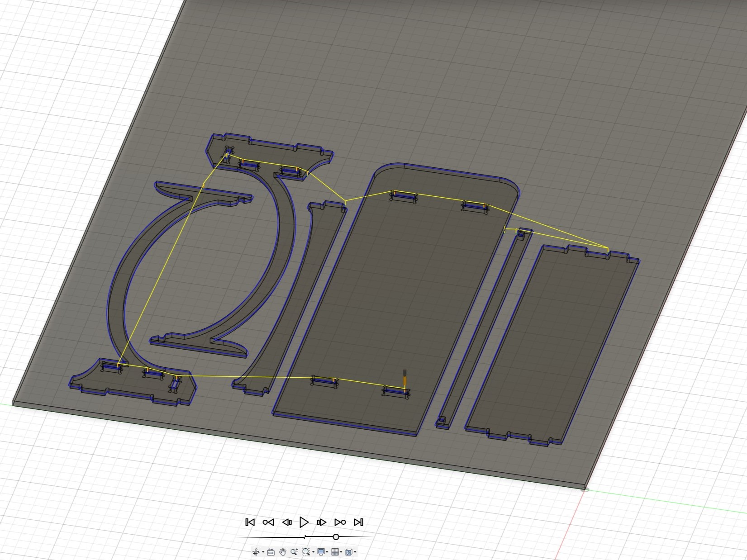747x560 pixels.
Task: Click the Zoom Window magnifier icon
Action: 306,552
